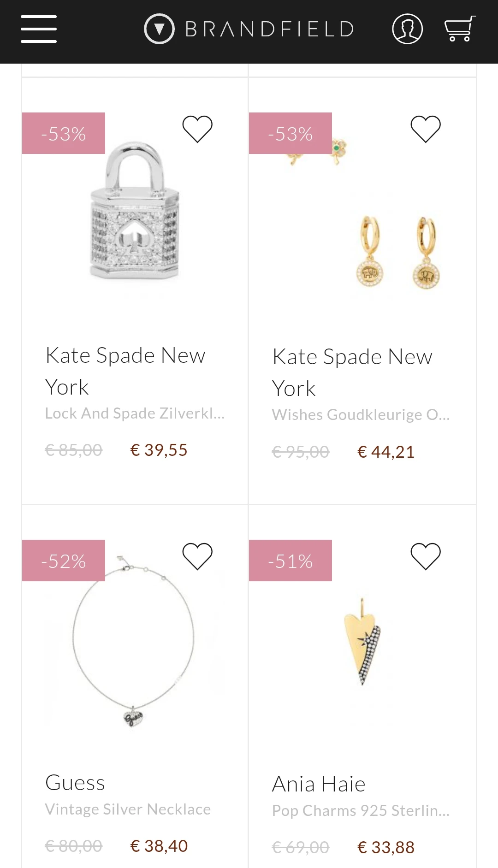Open the hamburger navigation menu

[39, 29]
